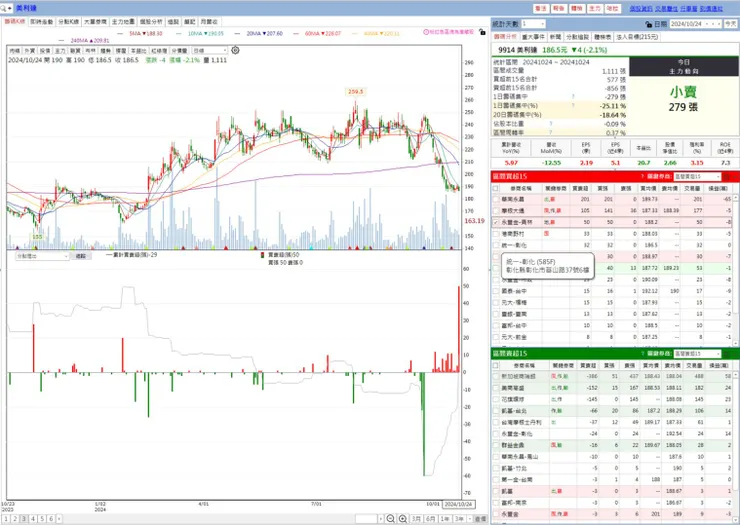Toggle 外資 overlay button on chart toolbar

tap(30, 51)
